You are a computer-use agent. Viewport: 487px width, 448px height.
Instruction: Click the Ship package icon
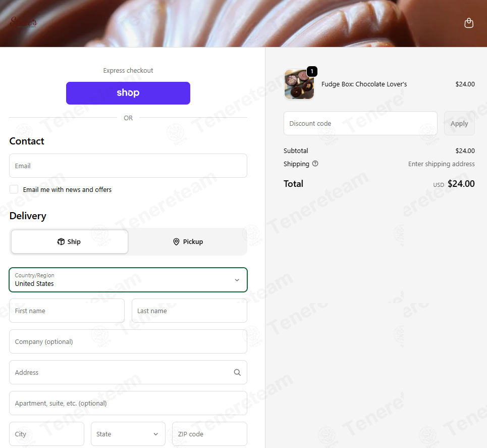tap(61, 241)
